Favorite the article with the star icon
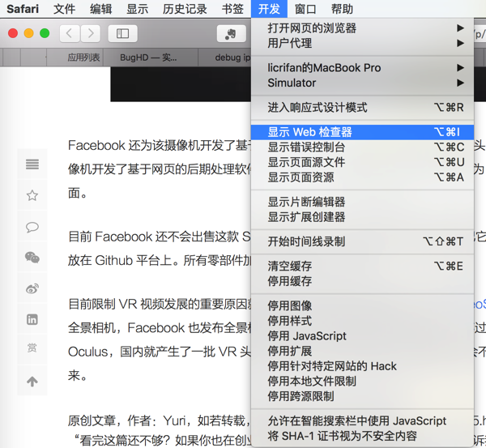The width and height of the screenshot is (486, 448). coord(32,195)
